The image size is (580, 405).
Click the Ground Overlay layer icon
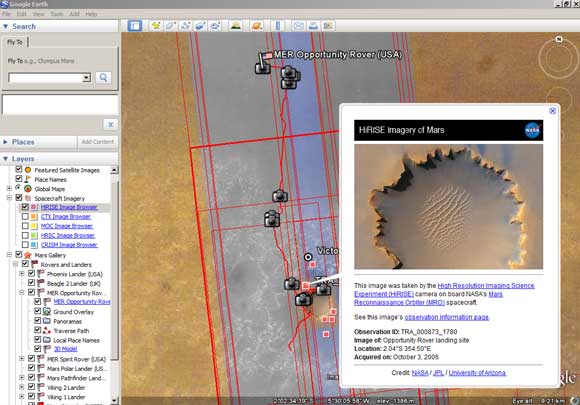(47, 312)
